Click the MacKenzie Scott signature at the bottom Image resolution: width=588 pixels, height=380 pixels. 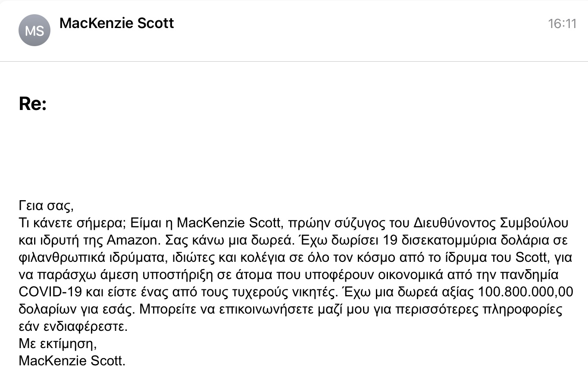tap(72, 361)
